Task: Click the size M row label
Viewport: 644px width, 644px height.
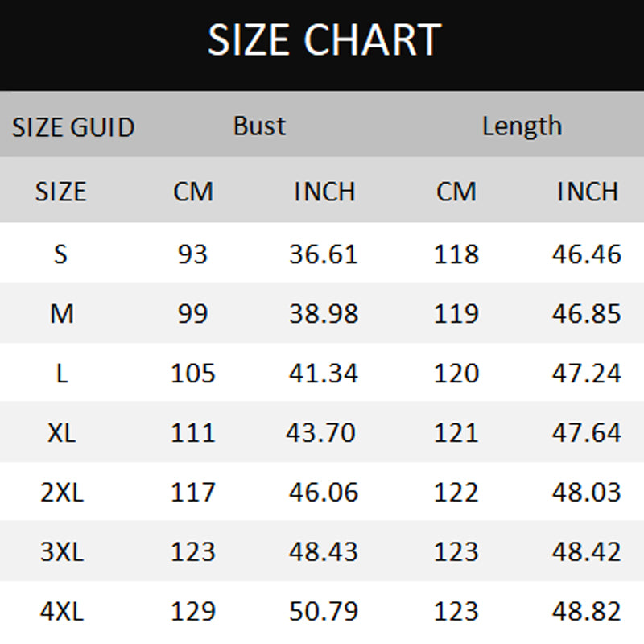Action: (62, 313)
